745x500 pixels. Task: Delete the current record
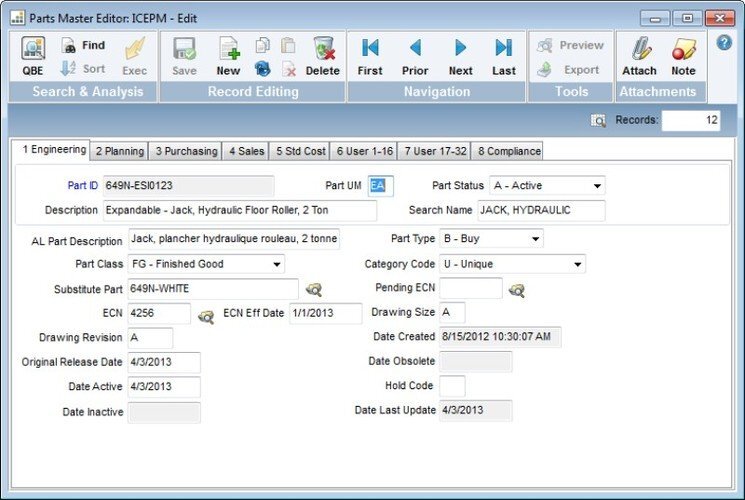322,55
